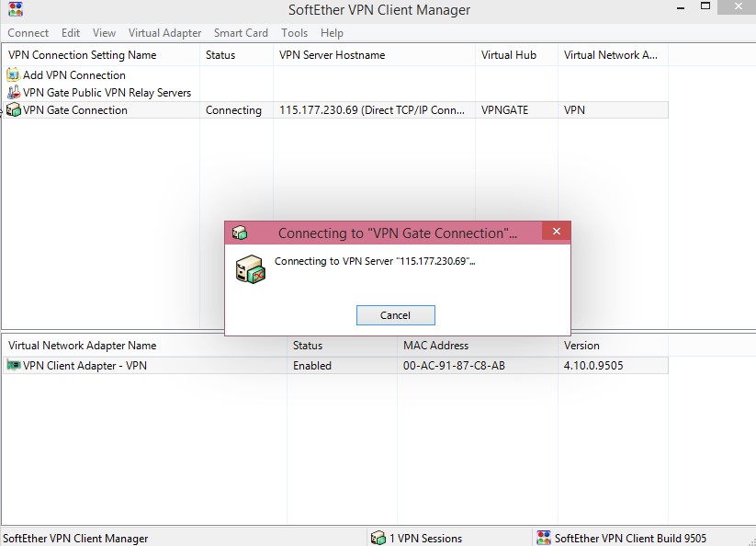This screenshot has width=756, height=546.
Task: Sort by VPN Connection Setting Name column
Action: click(101, 55)
